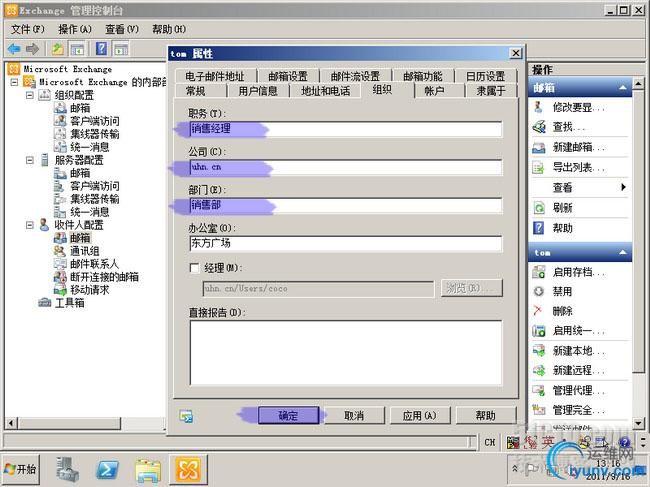Viewport: 650px width, 487px height.
Task: Open the 帮助(H) menu
Action: [x=169, y=29]
